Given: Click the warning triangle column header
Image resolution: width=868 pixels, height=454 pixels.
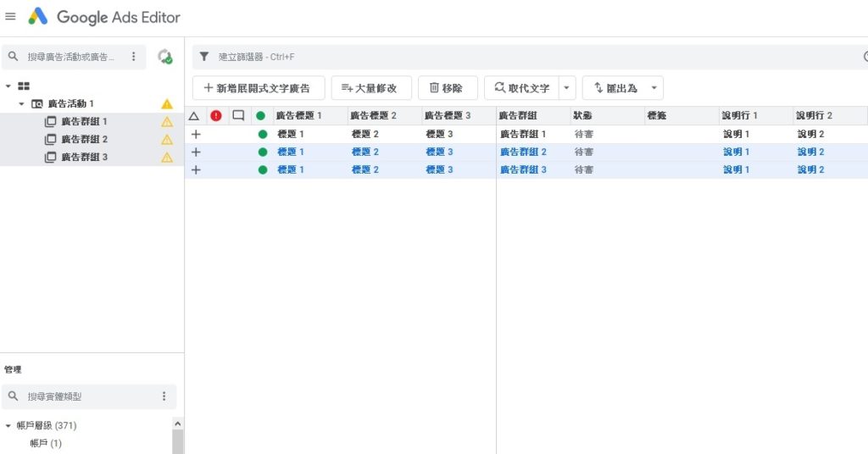Looking at the screenshot, I should point(194,116).
